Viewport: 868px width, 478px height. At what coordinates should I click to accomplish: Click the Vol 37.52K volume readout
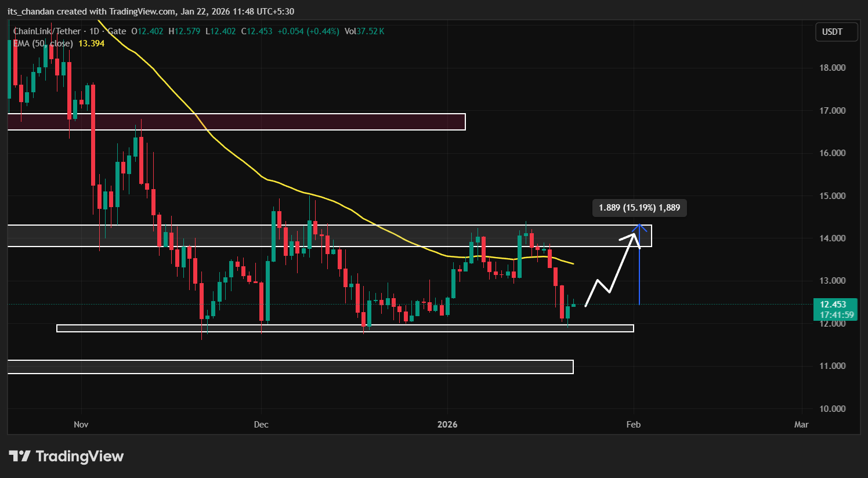(x=364, y=31)
